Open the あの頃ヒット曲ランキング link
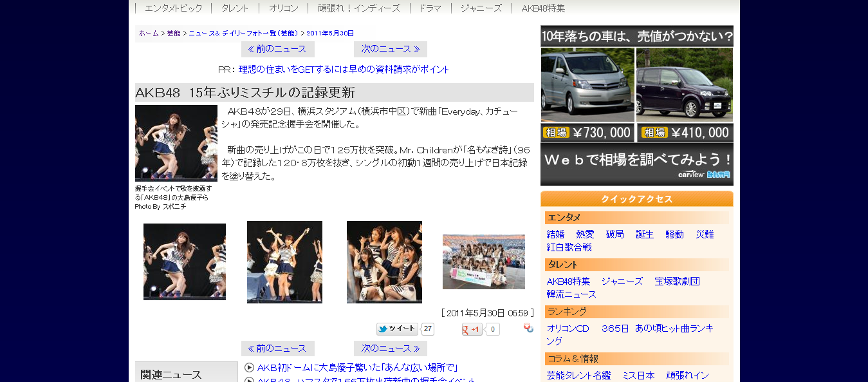 674,329
